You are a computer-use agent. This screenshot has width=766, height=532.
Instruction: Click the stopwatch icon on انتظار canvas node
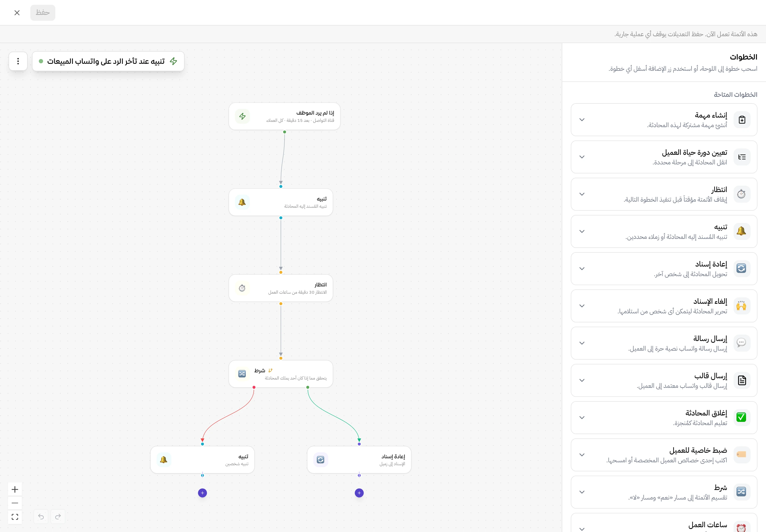coord(242,288)
